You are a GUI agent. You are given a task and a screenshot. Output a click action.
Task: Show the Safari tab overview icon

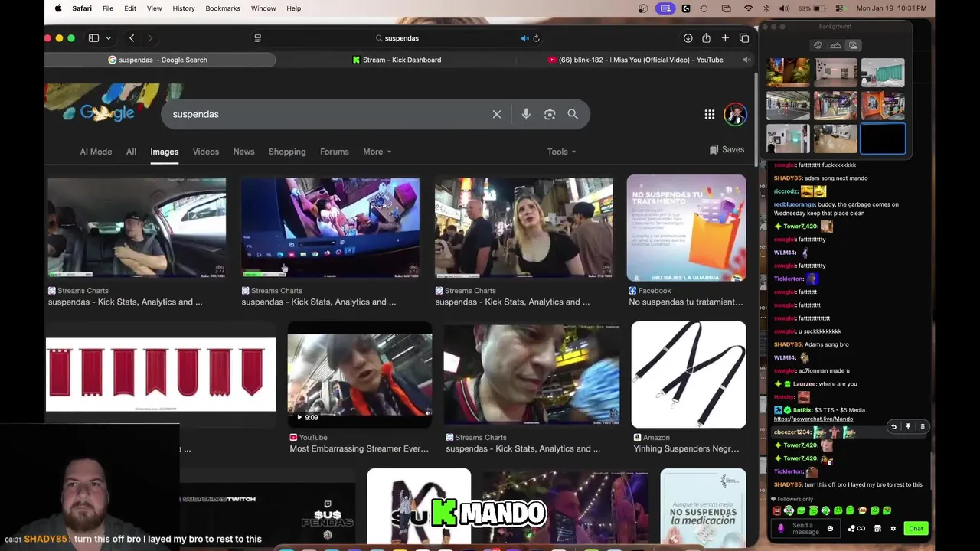(744, 38)
